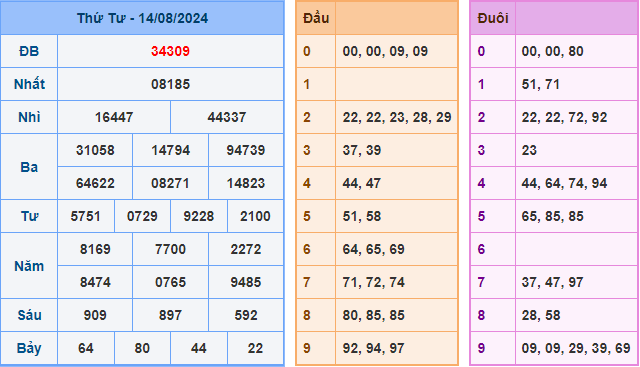Click Đuôi values 28, 58

click(x=540, y=316)
